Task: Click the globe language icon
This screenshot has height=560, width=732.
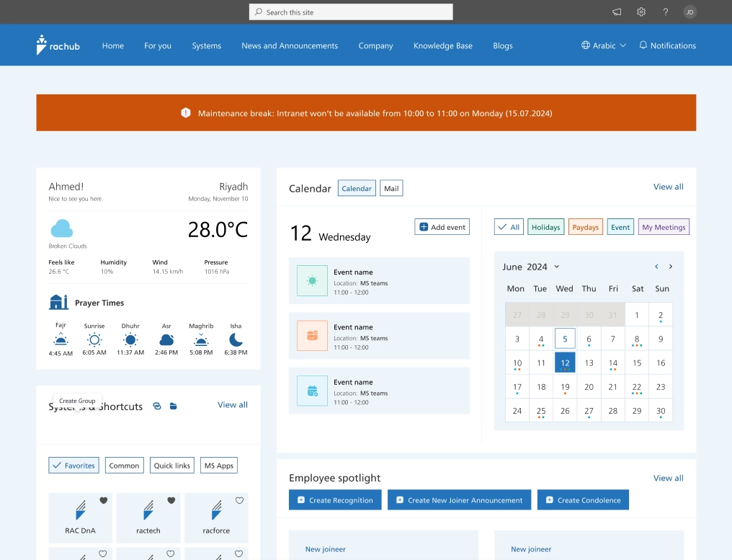Action: tap(586, 45)
